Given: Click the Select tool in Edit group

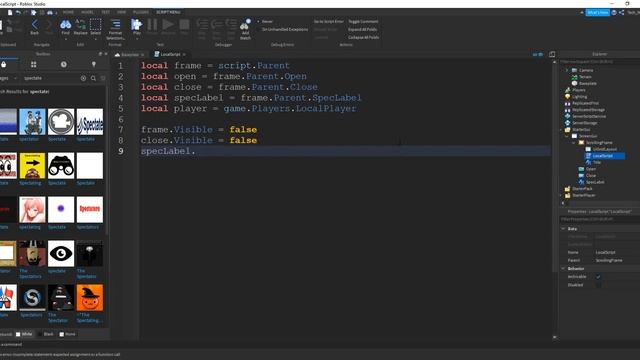Looking at the screenshot, I should pyautogui.click(x=96, y=24).
